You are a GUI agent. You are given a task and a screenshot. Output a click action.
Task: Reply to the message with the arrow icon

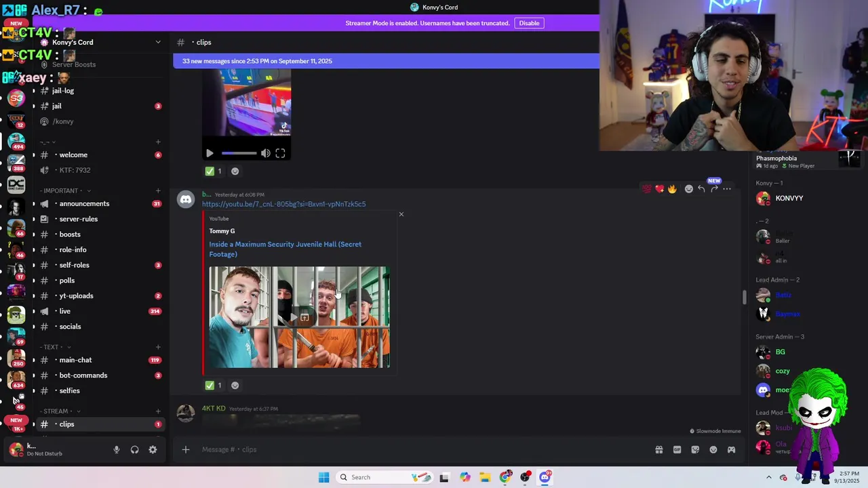701,189
